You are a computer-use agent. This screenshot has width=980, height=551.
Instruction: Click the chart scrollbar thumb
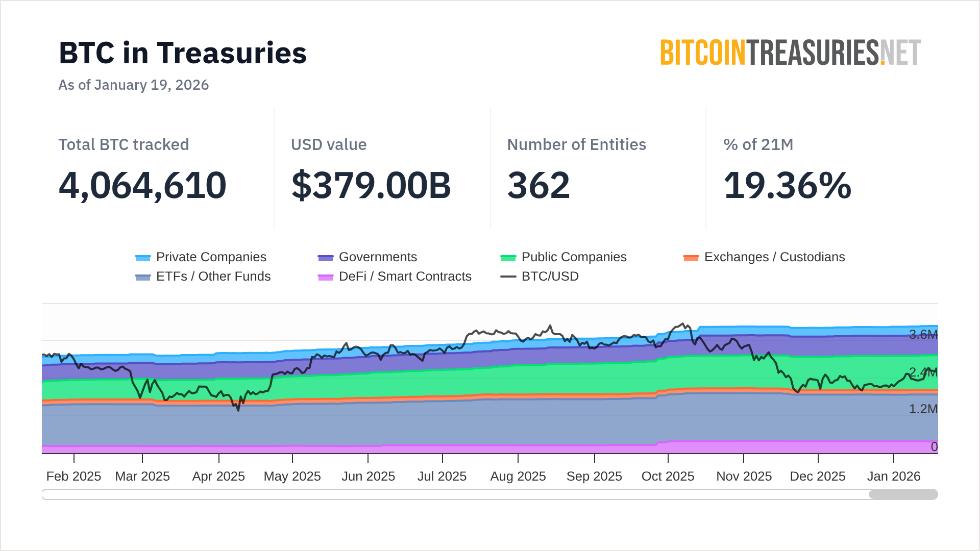click(903, 494)
